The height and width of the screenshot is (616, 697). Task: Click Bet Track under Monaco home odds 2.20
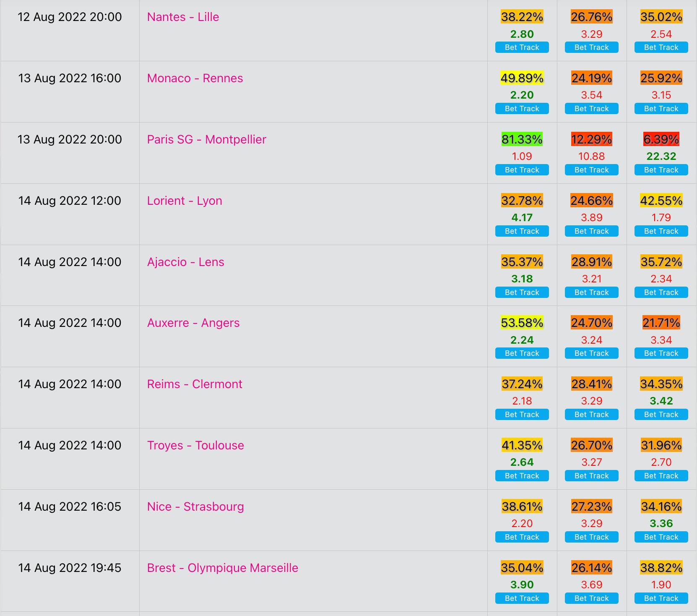point(522,109)
